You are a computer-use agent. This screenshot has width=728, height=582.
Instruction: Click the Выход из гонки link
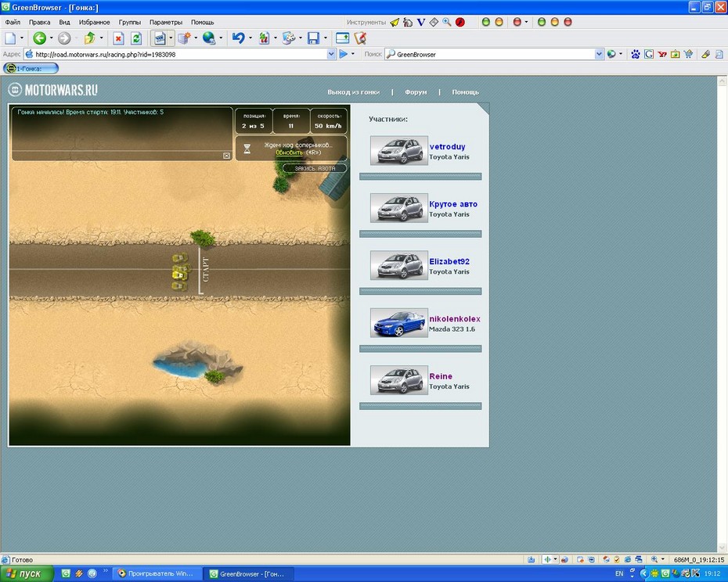(353, 92)
